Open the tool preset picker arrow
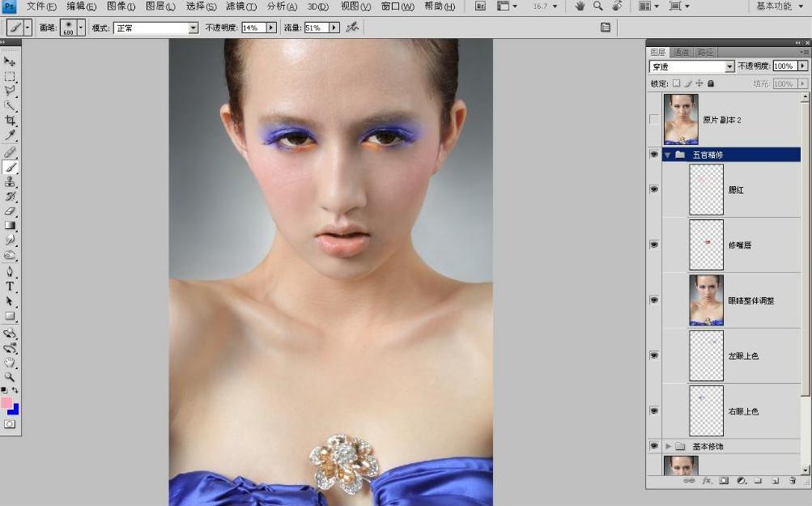Screen dimensions: 812x506 point(28,28)
